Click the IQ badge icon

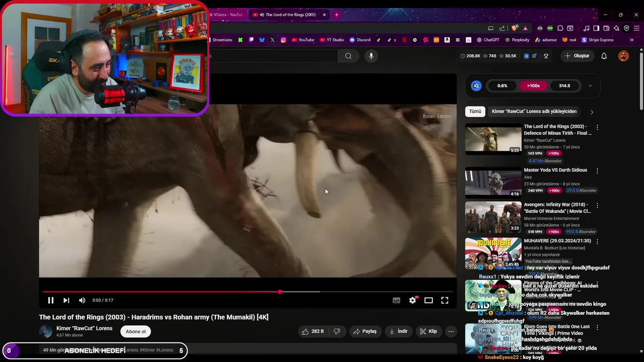[x=476, y=86]
